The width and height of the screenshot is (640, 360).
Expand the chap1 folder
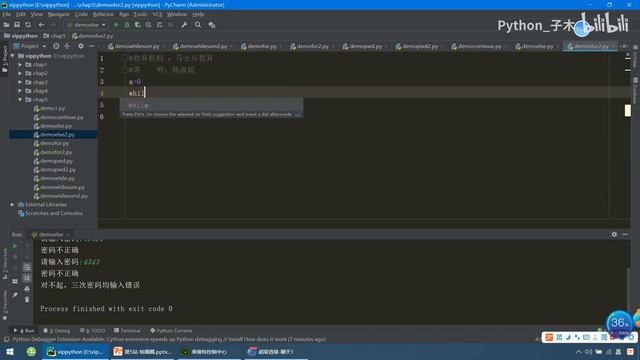coord(20,64)
